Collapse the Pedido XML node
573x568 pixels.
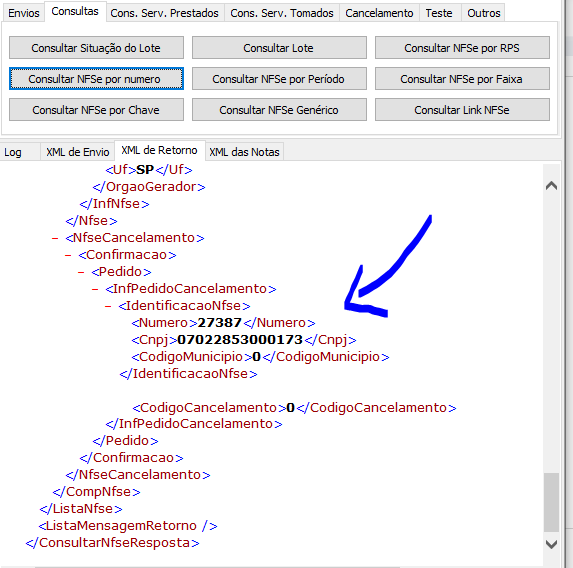click(x=81, y=272)
